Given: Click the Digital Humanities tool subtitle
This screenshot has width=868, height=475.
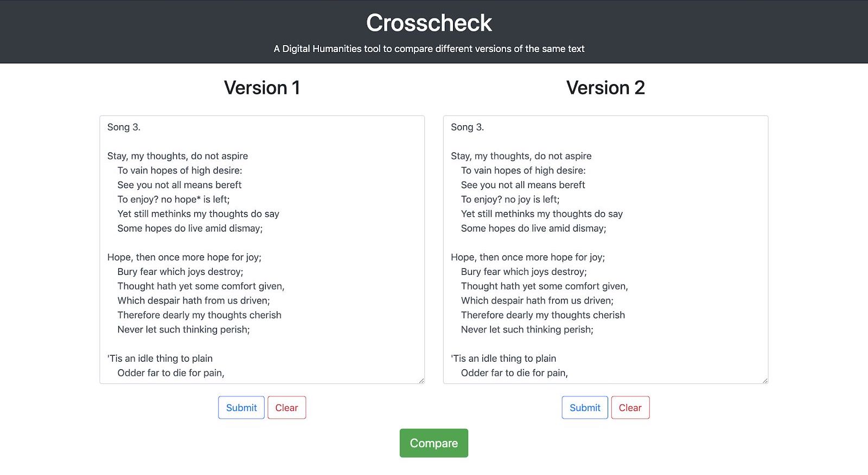Looking at the screenshot, I should (429, 49).
